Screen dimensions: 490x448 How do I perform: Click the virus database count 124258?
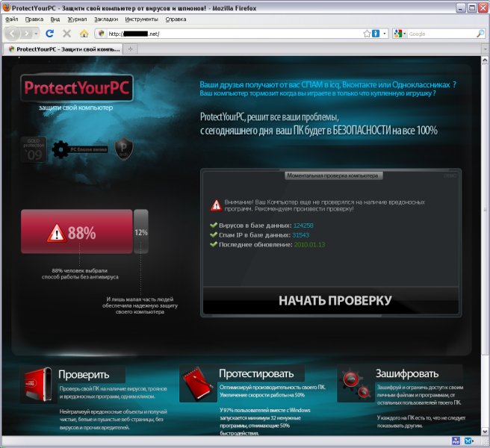coord(303,225)
